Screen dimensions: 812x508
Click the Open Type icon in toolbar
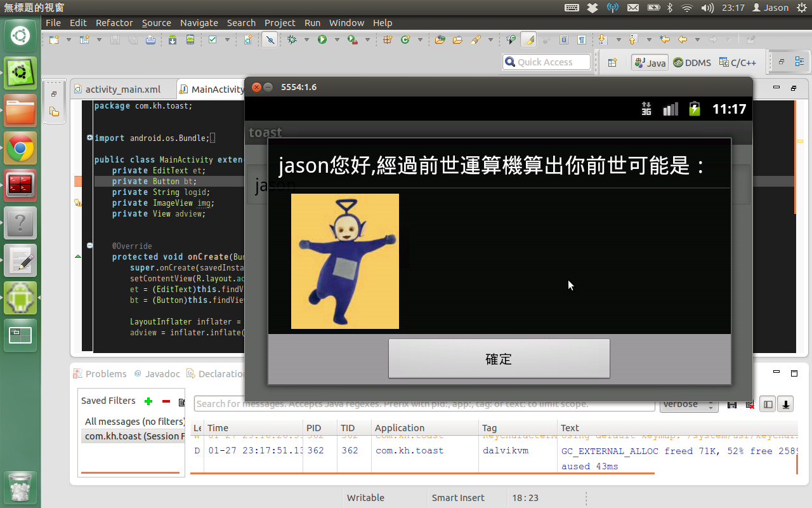click(440, 39)
